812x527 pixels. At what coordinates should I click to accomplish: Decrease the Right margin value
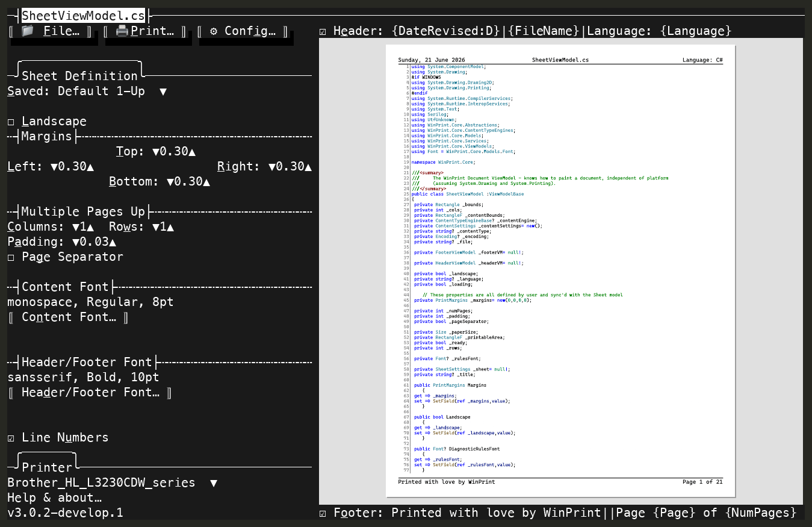(272, 167)
